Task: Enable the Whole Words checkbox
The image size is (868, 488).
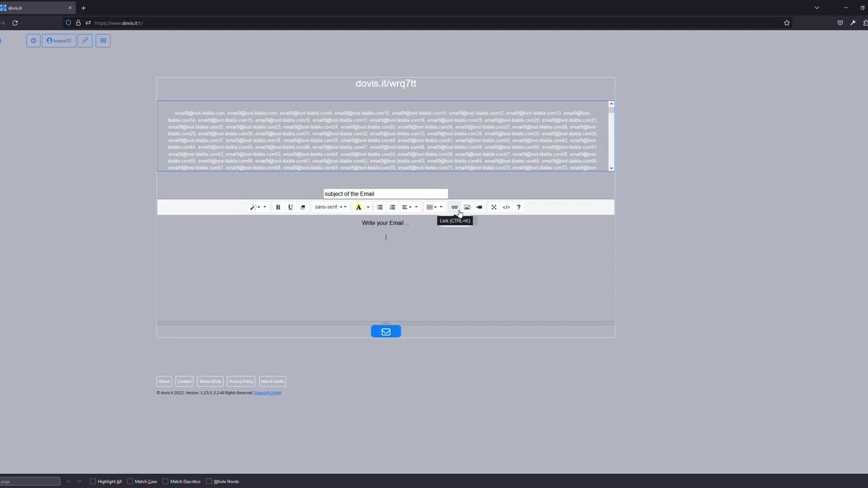Action: (209, 481)
